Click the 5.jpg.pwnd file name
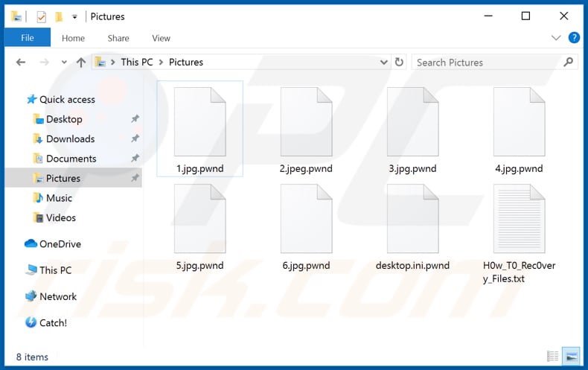Screen dimensions: 588x370 point(200,266)
